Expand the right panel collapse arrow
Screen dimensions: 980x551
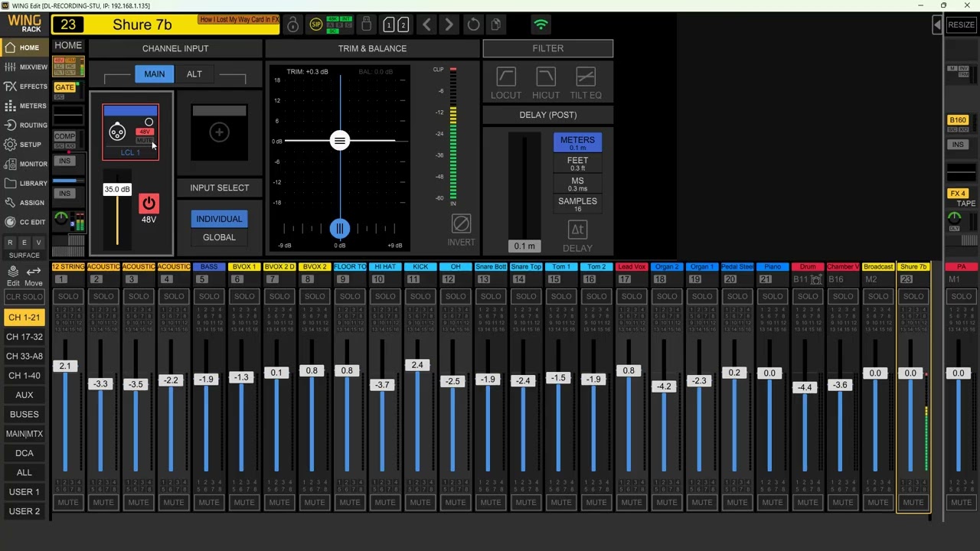(937, 25)
